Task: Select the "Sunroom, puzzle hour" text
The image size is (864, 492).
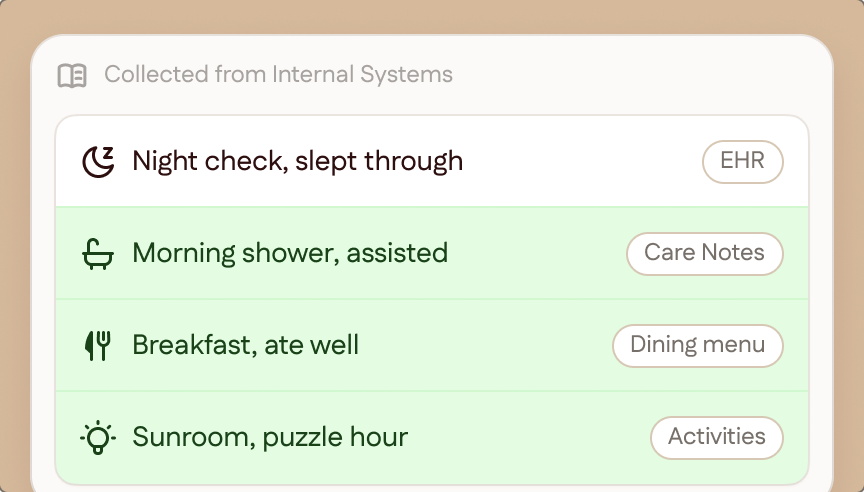Action: click(270, 437)
